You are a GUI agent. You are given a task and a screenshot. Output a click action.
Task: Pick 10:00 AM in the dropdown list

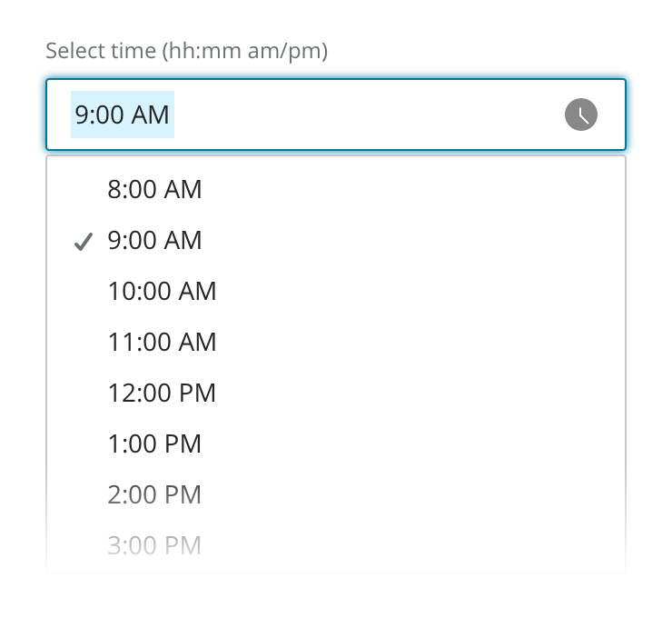tap(162, 292)
